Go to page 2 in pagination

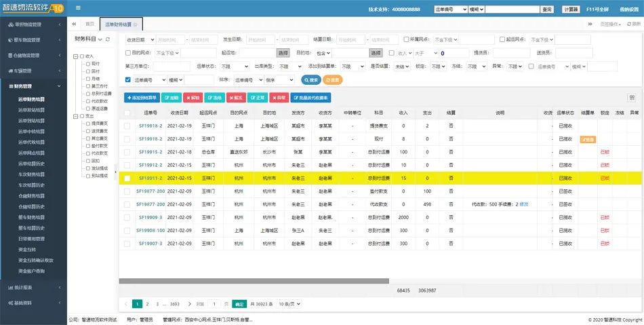(x=148, y=304)
